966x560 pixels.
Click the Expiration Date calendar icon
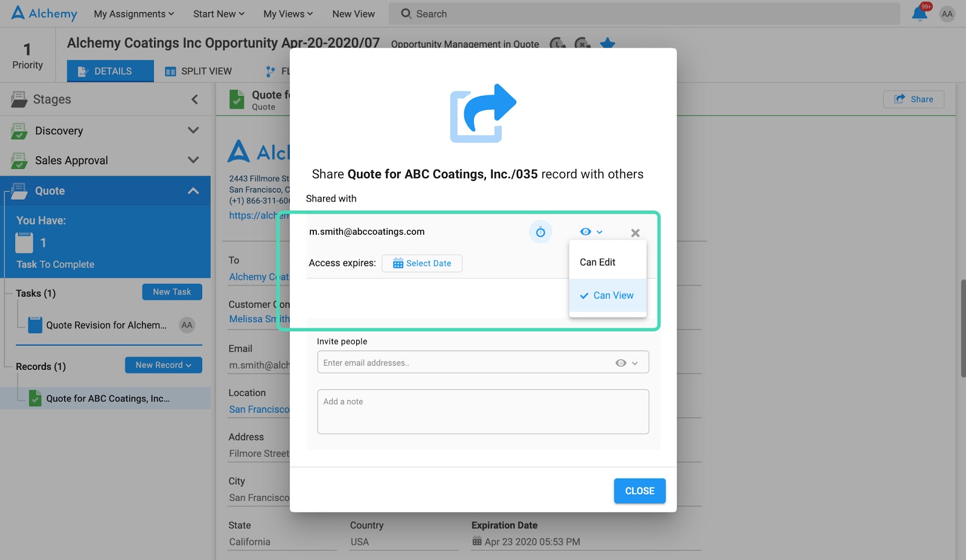[x=477, y=541]
